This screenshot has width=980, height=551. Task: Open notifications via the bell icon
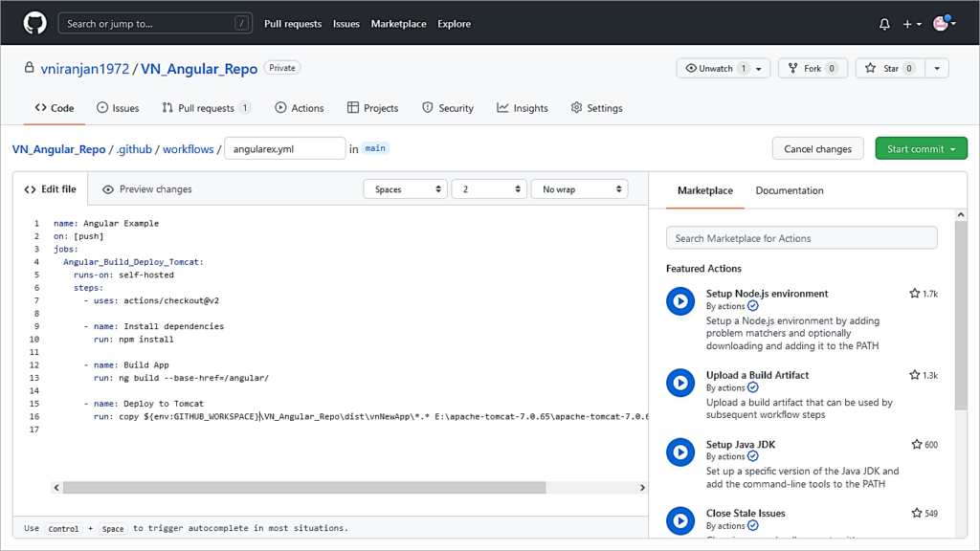click(x=883, y=23)
